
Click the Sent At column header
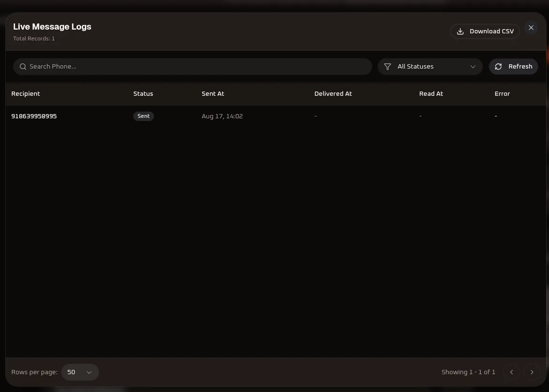coord(213,93)
